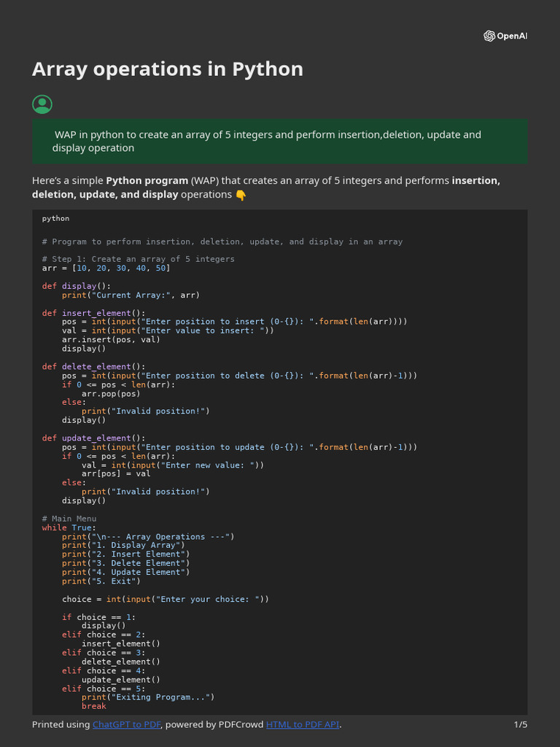Click the 'Exiting Program...' print statement

(x=147, y=697)
